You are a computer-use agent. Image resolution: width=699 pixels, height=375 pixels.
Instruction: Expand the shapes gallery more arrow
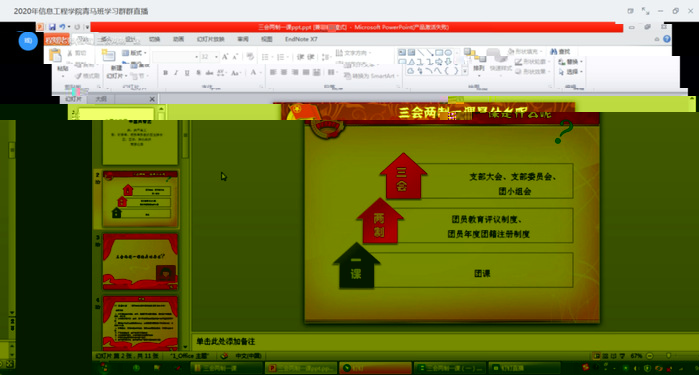point(465,71)
